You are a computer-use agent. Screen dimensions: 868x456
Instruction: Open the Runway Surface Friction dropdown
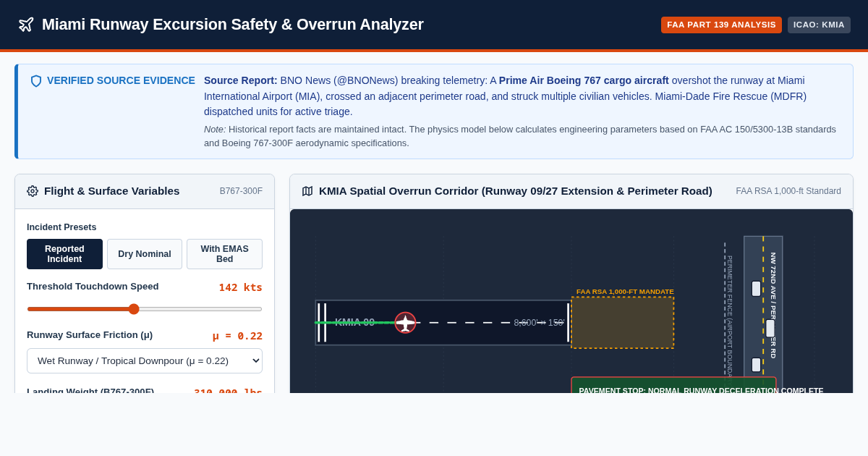coord(145,360)
